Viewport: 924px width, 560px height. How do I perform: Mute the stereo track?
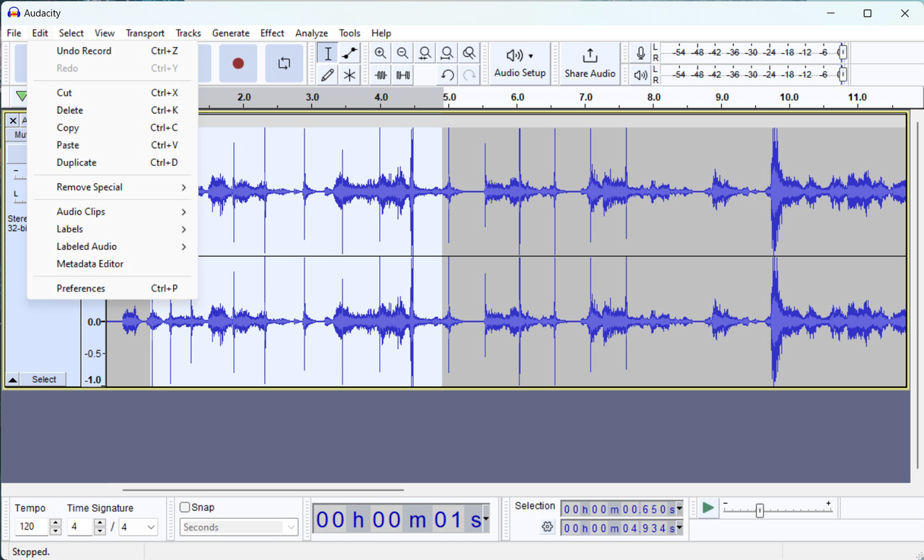tap(19, 135)
